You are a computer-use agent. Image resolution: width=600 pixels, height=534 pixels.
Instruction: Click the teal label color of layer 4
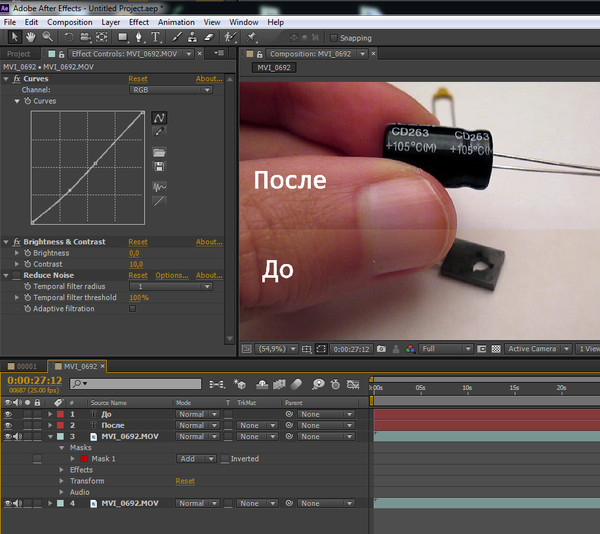point(60,503)
